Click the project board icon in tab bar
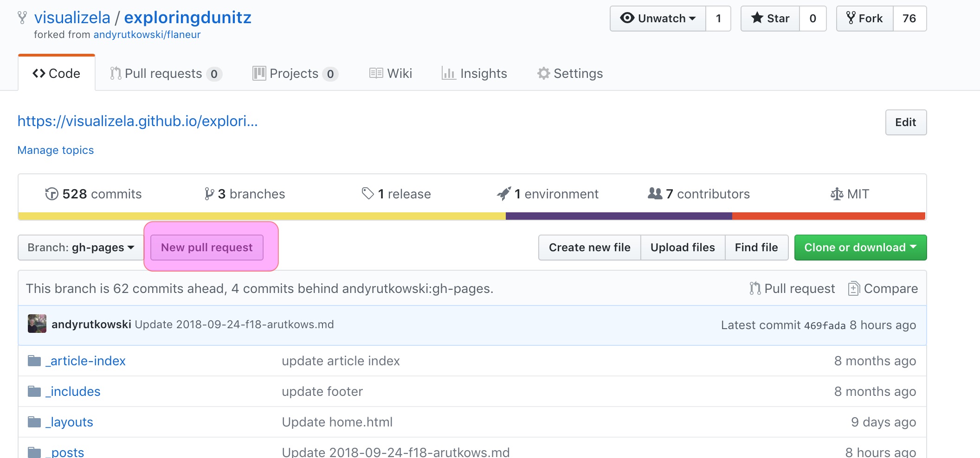The width and height of the screenshot is (980, 458). click(259, 73)
